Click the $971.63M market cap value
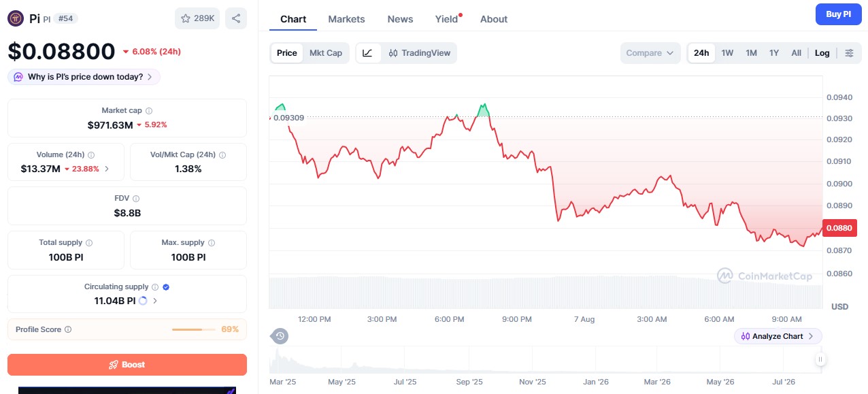 click(110, 125)
